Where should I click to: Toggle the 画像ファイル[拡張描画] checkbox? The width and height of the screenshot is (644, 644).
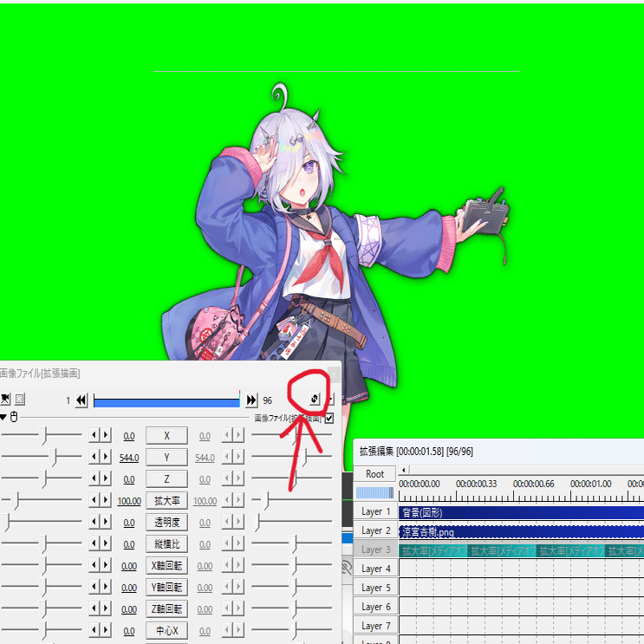(x=329, y=419)
